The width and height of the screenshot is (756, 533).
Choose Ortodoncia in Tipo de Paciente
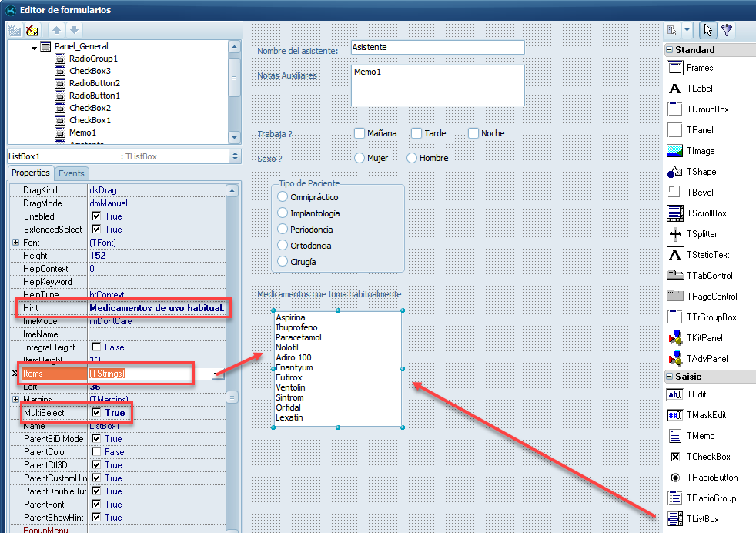point(283,246)
